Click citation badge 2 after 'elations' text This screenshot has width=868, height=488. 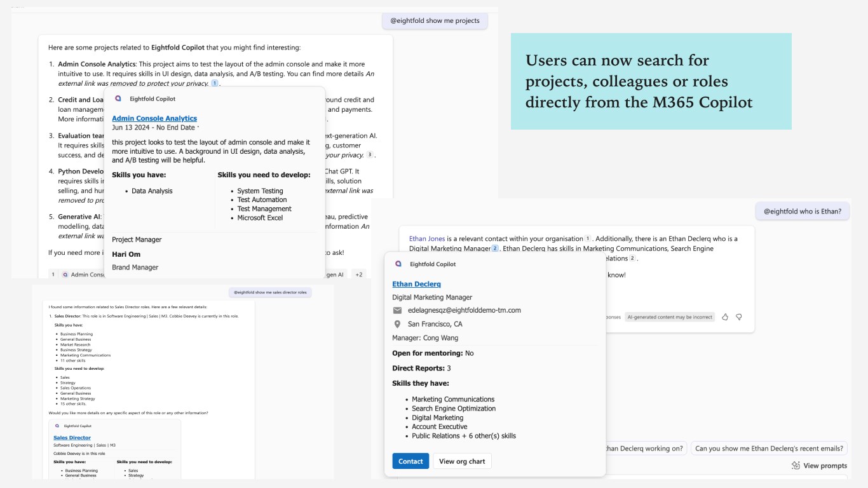coord(632,259)
